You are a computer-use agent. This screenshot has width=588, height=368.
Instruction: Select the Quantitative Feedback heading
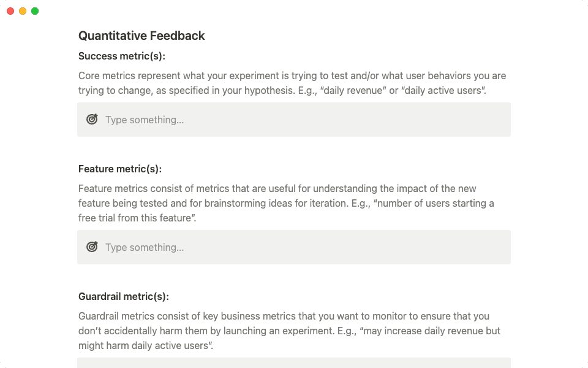click(x=141, y=36)
